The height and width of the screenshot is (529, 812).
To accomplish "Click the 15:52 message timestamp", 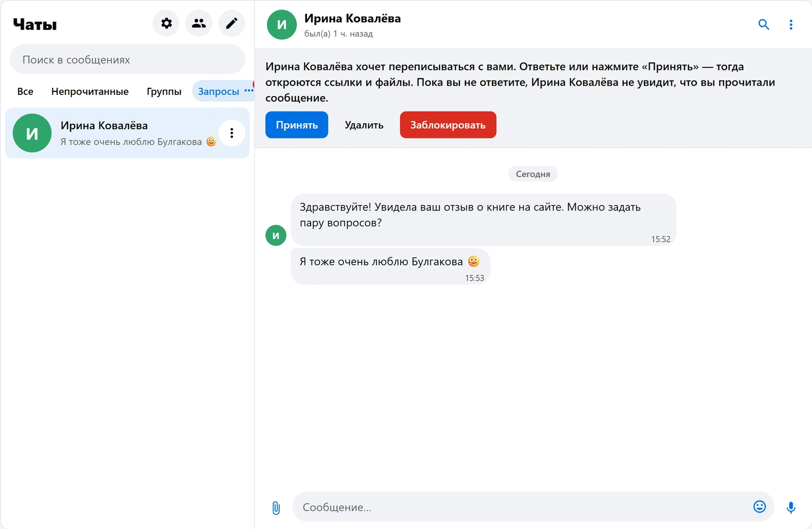I will [661, 239].
